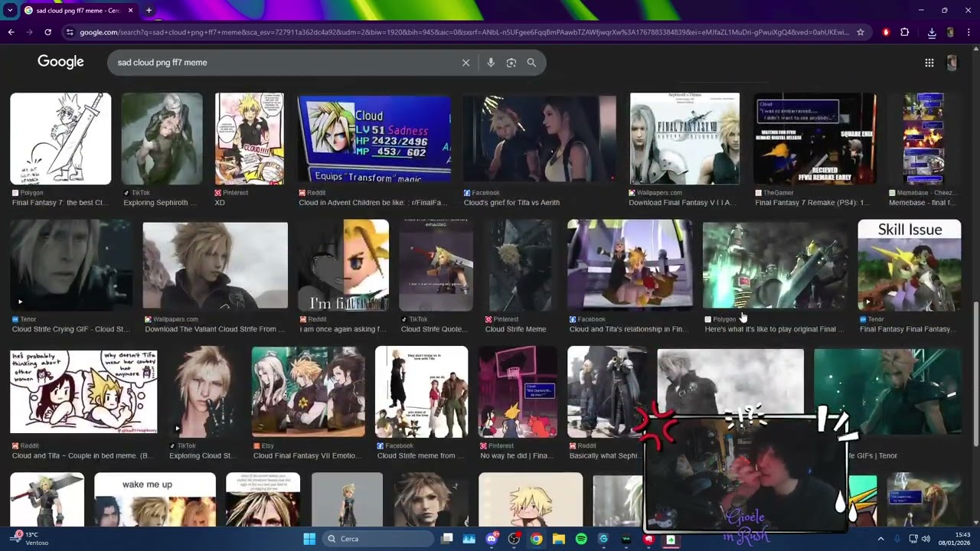Open 'Download The Valiant Cloud Strife' link
Viewport: 980px width, 551px height.
click(x=215, y=329)
